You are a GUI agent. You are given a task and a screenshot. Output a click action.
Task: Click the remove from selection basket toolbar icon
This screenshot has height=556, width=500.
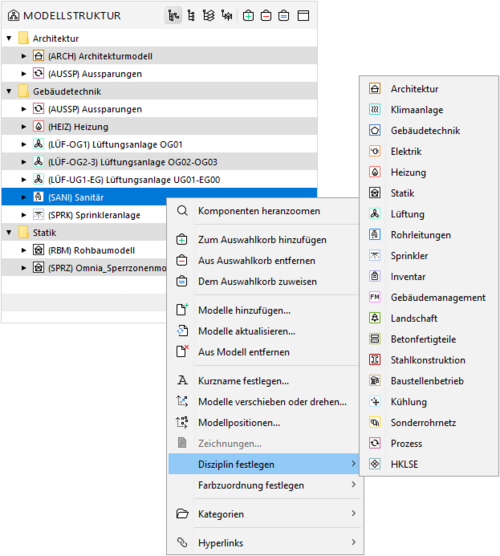pos(266,16)
